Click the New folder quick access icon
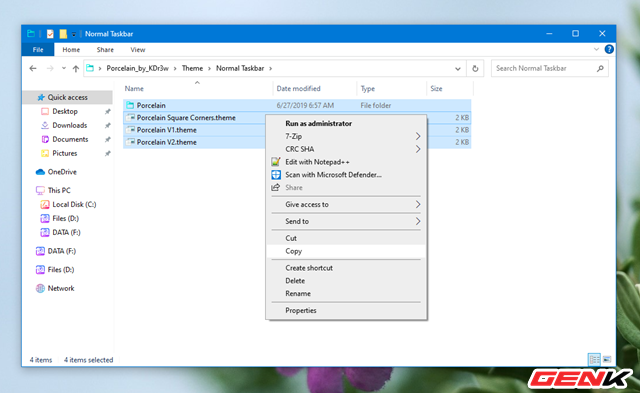Image resolution: width=640 pixels, height=393 pixels. [x=63, y=34]
